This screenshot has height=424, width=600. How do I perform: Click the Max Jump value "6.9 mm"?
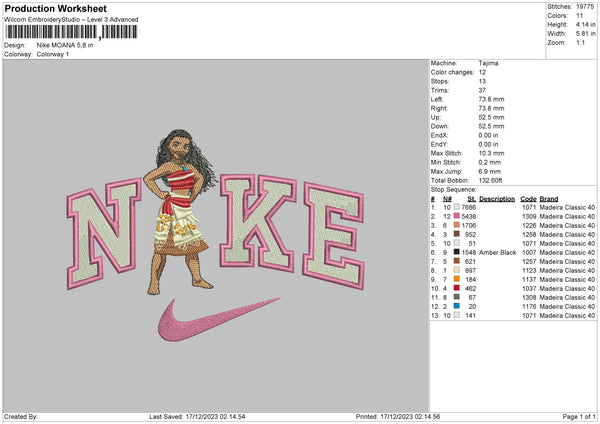click(x=490, y=171)
